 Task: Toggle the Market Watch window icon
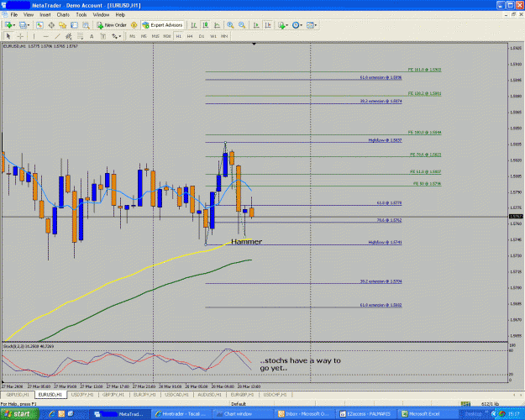[x=39, y=25]
